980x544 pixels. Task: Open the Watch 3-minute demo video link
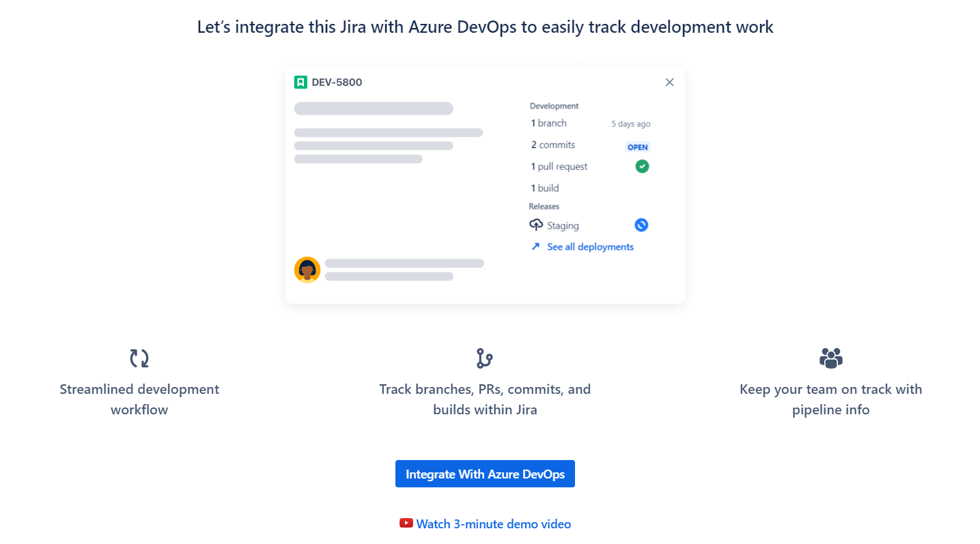(494, 523)
